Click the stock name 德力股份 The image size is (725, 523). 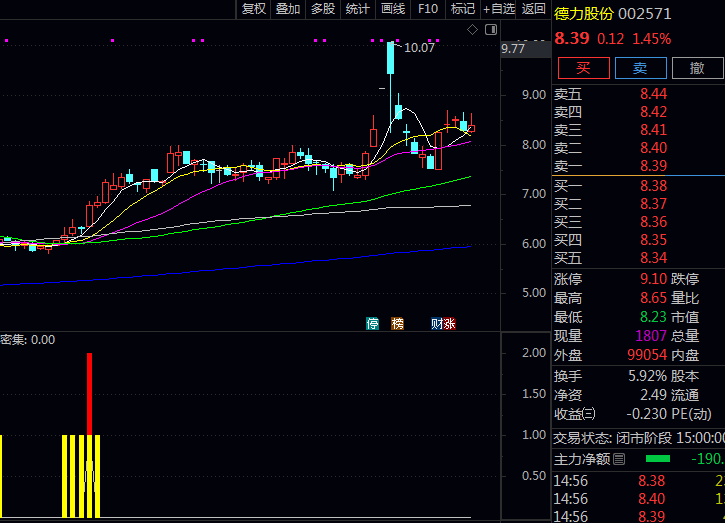(x=584, y=13)
